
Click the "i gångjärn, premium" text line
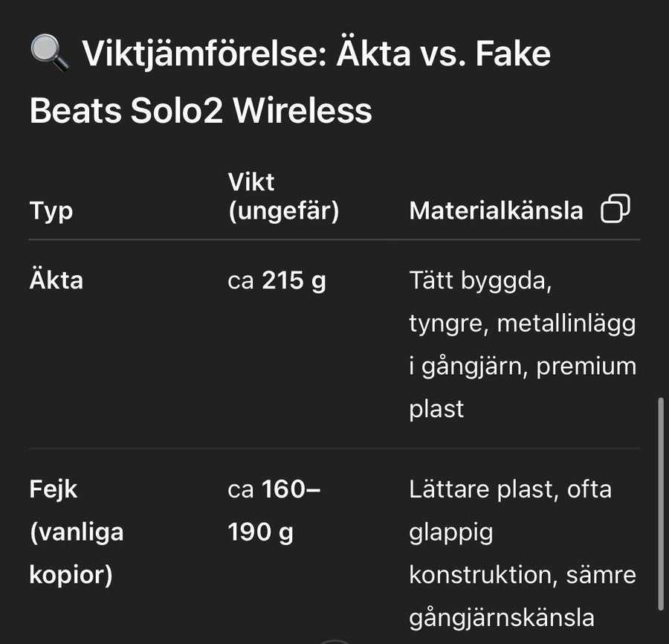pyautogui.click(x=523, y=366)
